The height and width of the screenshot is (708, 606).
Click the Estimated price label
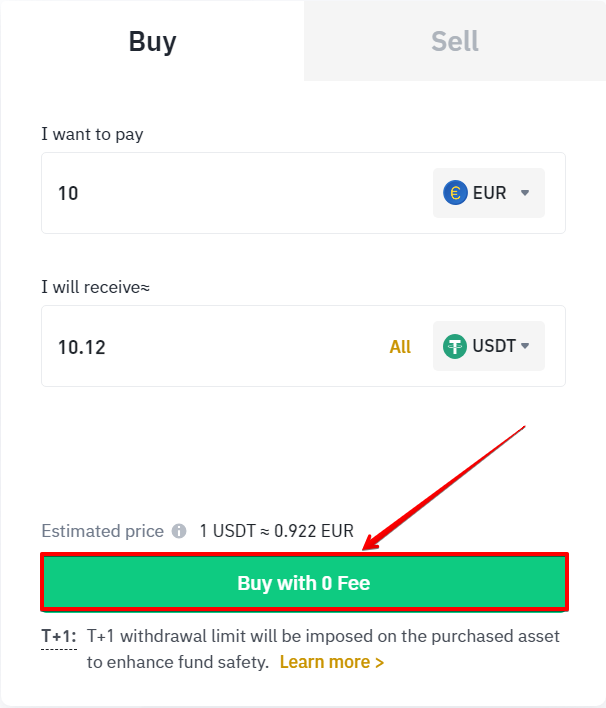click(103, 531)
